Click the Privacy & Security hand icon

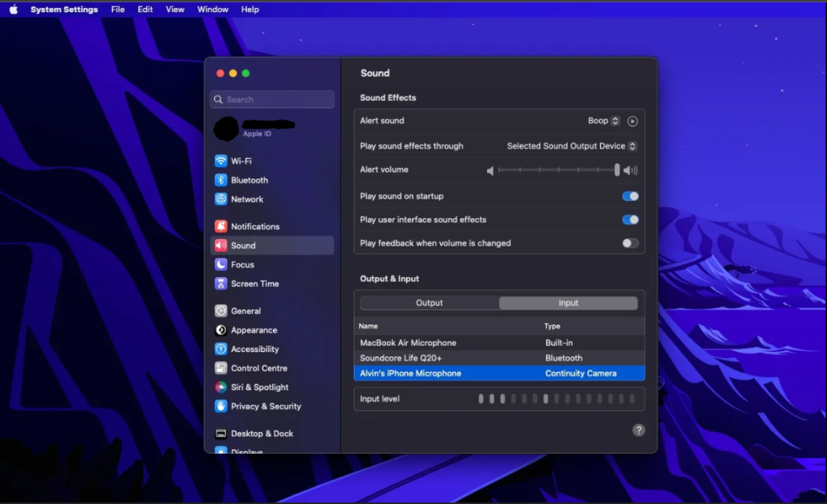[220, 406]
